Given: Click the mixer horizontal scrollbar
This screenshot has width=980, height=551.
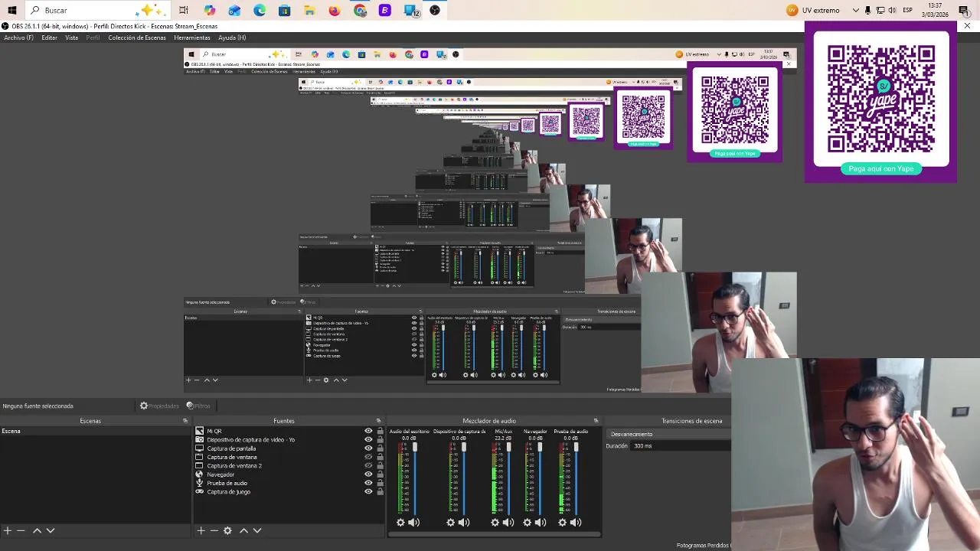Looking at the screenshot, I should point(495,534).
